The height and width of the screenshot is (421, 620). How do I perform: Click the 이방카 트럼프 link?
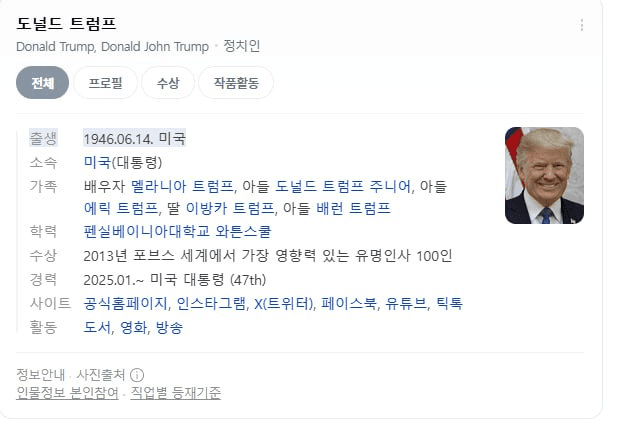(230, 208)
